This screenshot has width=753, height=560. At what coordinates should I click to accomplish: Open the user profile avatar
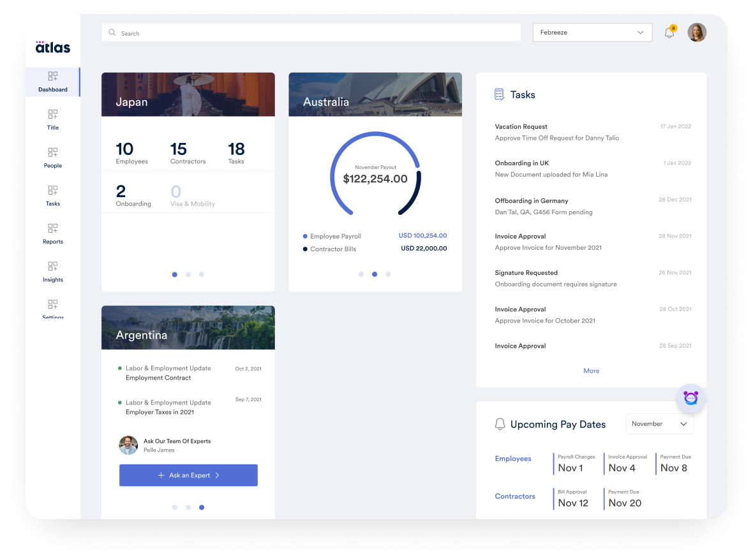697,32
